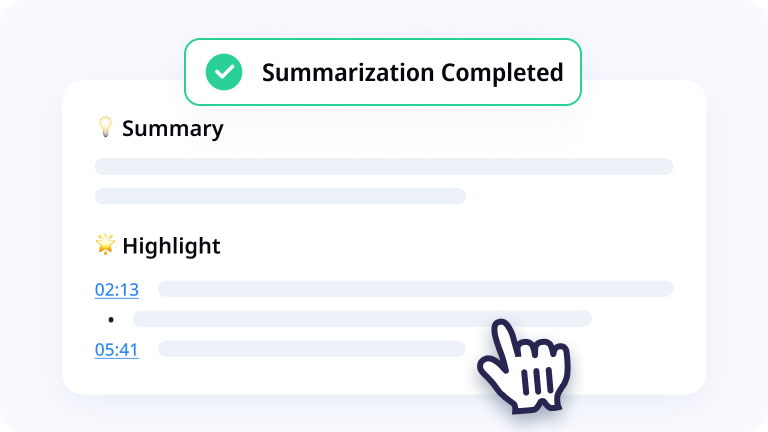Click empty white space right of Highlight heading
Image resolution: width=768 pixels, height=432 pixels.
click(441, 246)
